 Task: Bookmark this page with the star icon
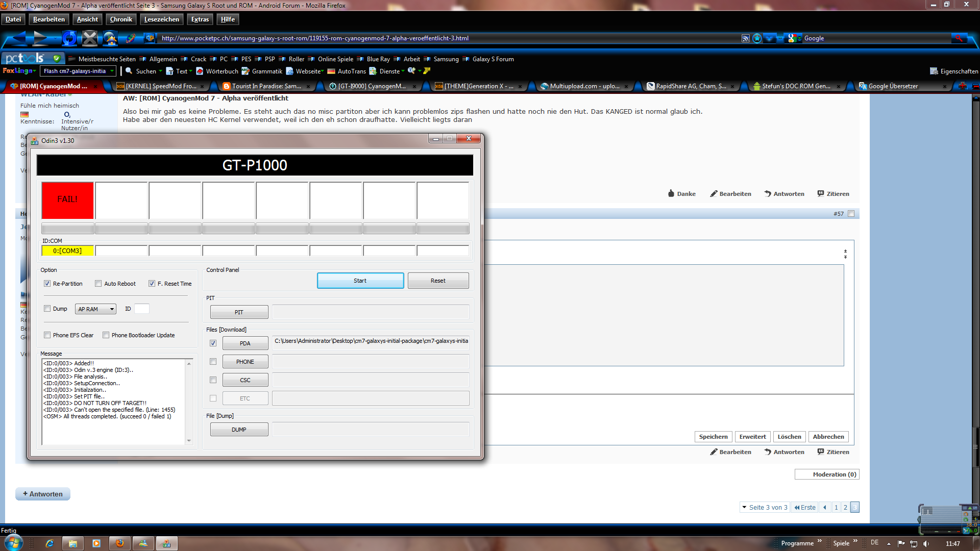(x=757, y=38)
